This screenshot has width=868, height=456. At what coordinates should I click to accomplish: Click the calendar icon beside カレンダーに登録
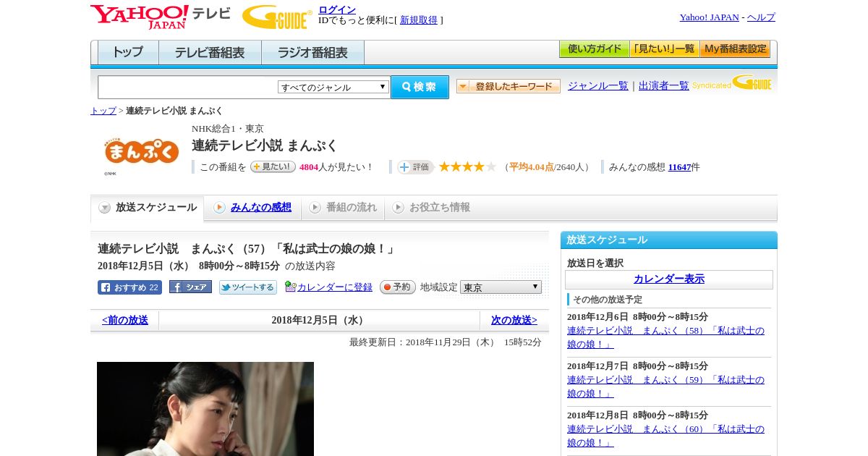coord(291,287)
